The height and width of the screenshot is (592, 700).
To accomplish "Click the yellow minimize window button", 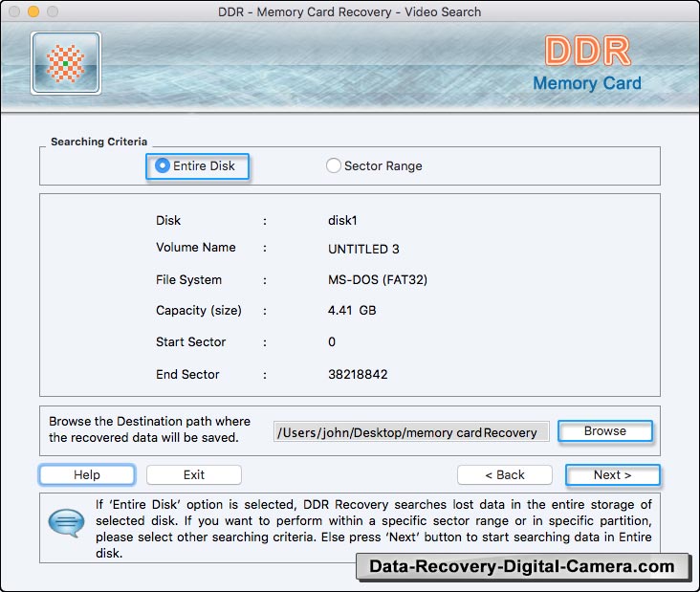I will (x=33, y=11).
